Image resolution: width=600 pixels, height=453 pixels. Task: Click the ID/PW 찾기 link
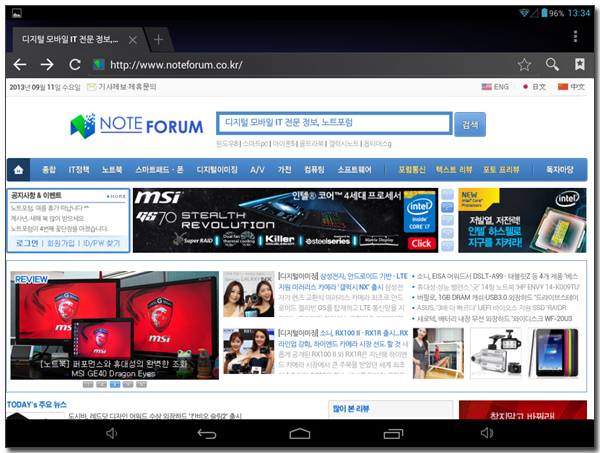pos(101,243)
